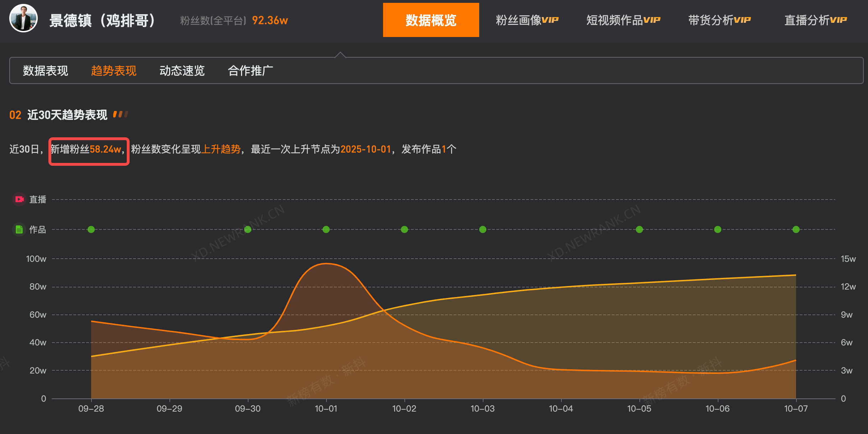The height and width of the screenshot is (434, 868).
Task: Click the green 作品 document icon
Action: [x=19, y=229]
